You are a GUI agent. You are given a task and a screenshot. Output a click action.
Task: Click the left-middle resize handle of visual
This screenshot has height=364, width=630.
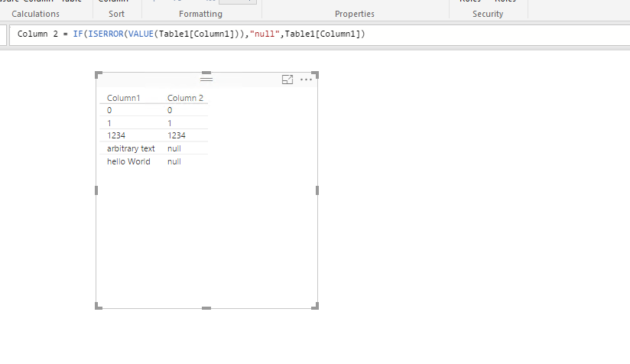(x=96, y=190)
